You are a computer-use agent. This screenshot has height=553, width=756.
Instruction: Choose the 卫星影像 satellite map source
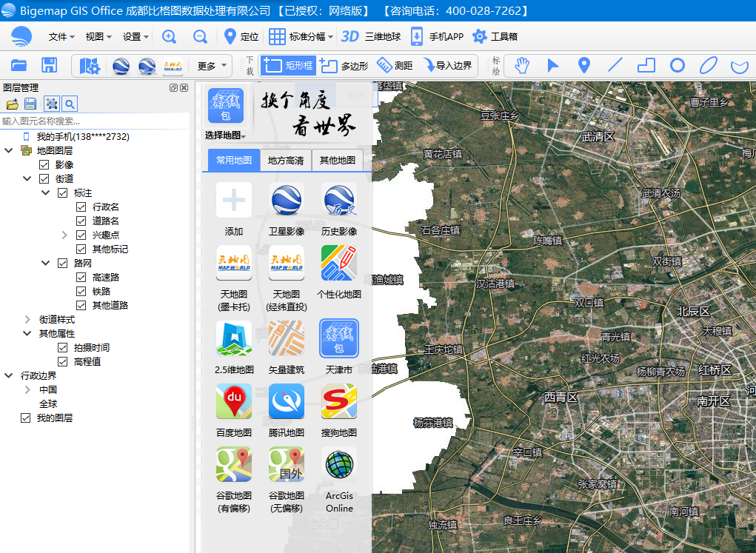pos(287,210)
